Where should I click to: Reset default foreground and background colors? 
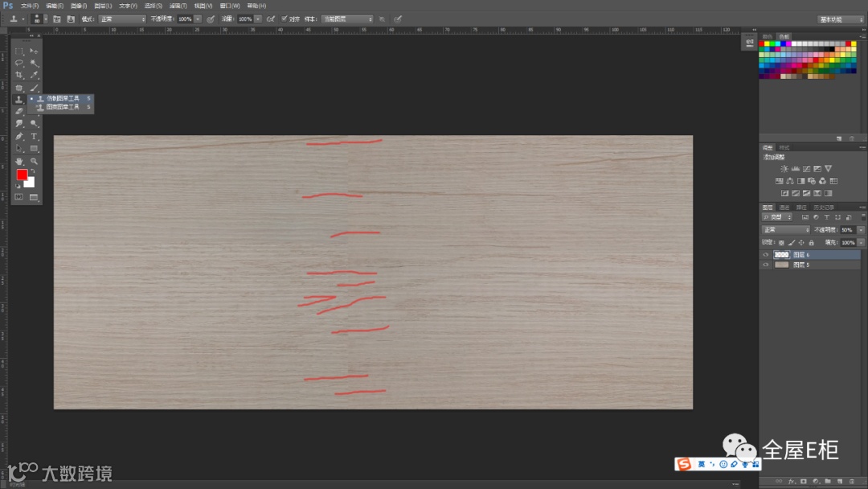tap(18, 186)
